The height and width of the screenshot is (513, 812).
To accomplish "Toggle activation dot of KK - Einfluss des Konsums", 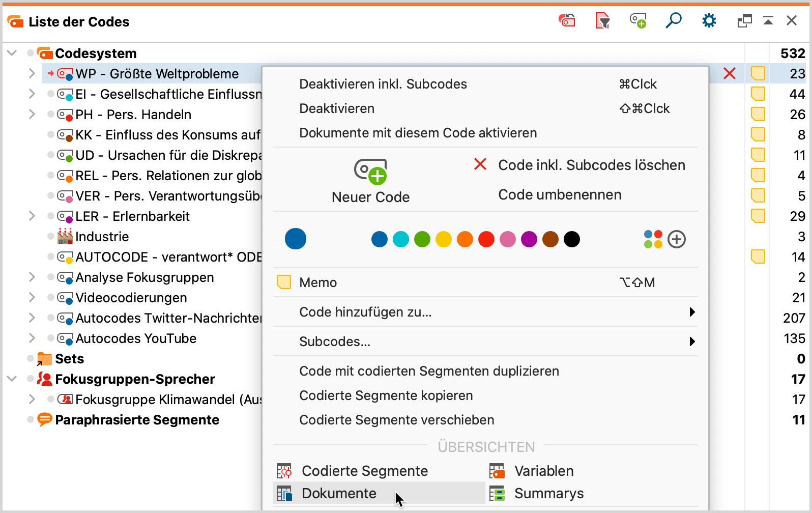I will [x=50, y=134].
